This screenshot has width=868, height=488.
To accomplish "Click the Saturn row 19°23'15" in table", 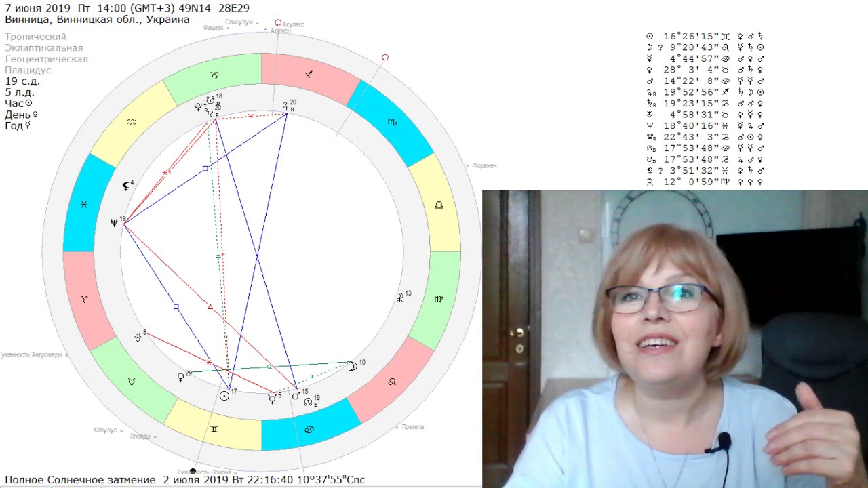I will [x=705, y=104].
